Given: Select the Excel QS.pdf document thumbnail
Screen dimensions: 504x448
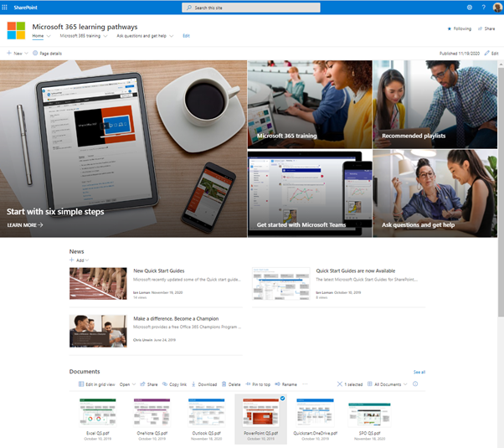Looking at the screenshot, I should coord(98,412).
